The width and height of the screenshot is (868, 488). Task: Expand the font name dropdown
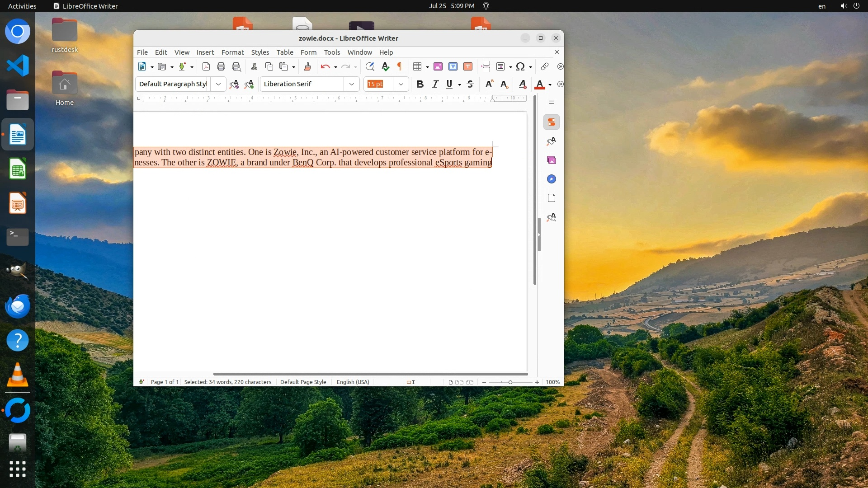(352, 84)
